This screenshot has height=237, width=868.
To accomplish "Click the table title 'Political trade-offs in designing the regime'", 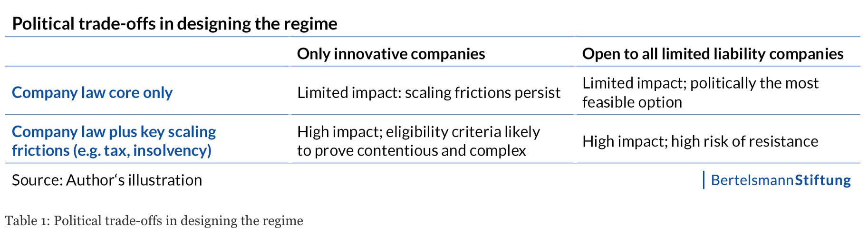I will (x=174, y=23).
